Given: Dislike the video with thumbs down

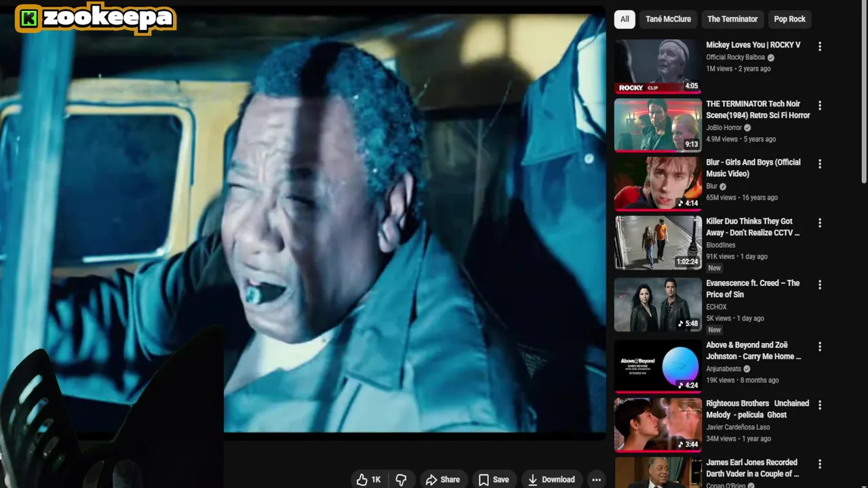Looking at the screenshot, I should pos(401,479).
